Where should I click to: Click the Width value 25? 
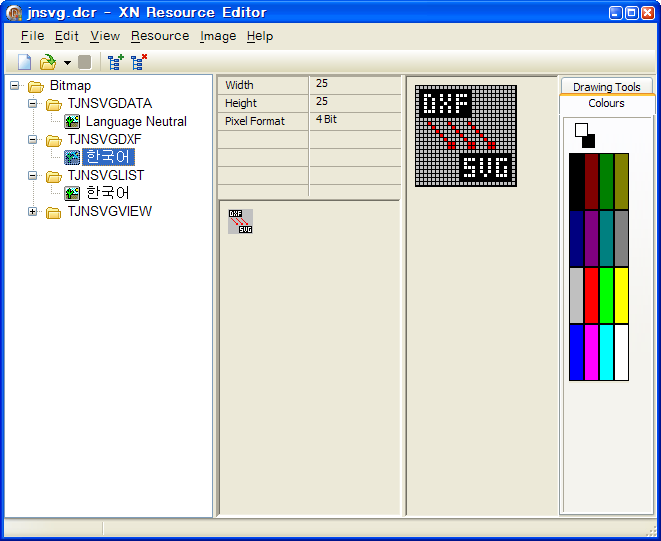322,83
